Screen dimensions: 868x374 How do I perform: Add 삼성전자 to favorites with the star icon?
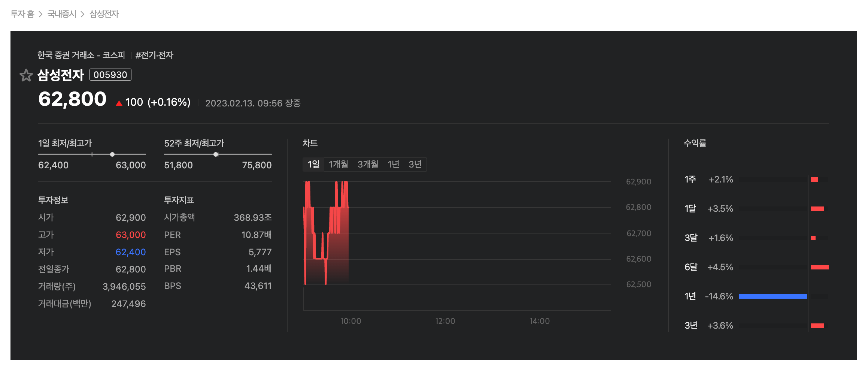coord(26,75)
